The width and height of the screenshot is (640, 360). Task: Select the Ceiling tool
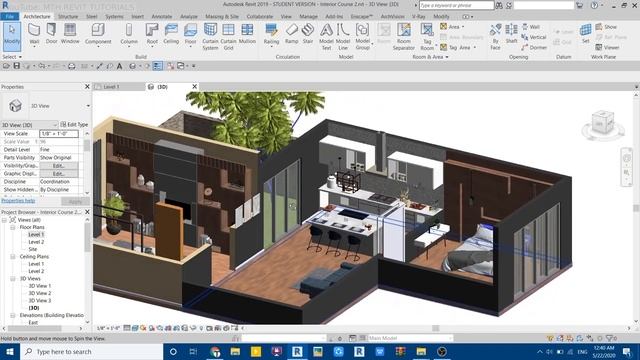pyautogui.click(x=171, y=33)
